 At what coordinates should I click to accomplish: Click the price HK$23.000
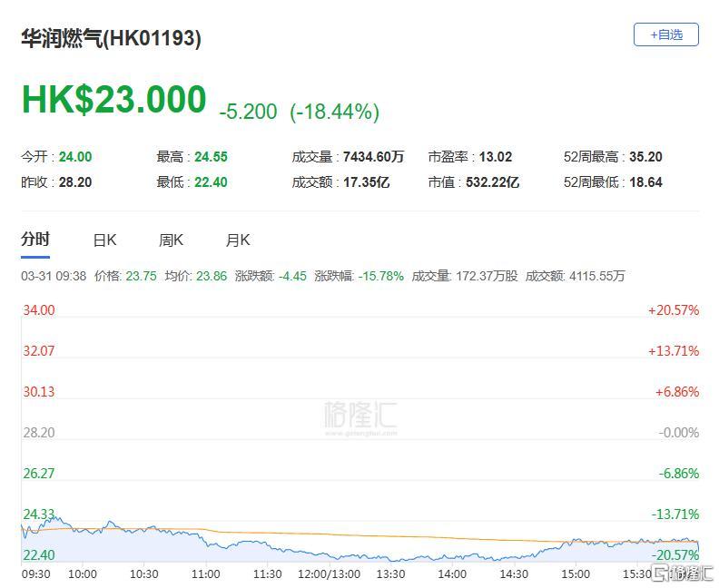pyautogui.click(x=114, y=100)
